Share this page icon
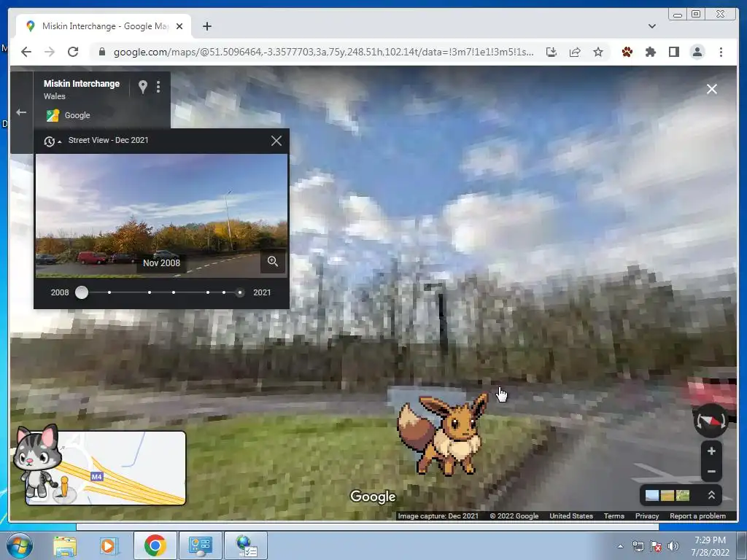Image resolution: width=747 pixels, height=560 pixels. click(575, 52)
